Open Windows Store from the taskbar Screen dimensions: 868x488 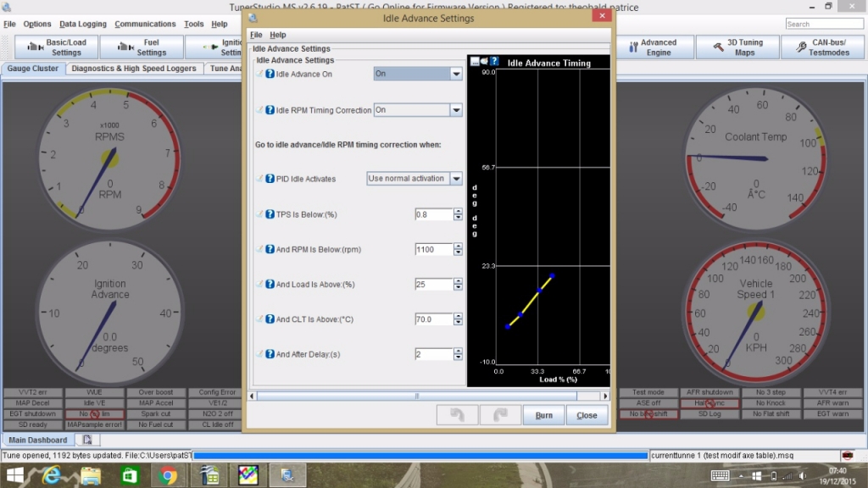pyautogui.click(x=130, y=475)
